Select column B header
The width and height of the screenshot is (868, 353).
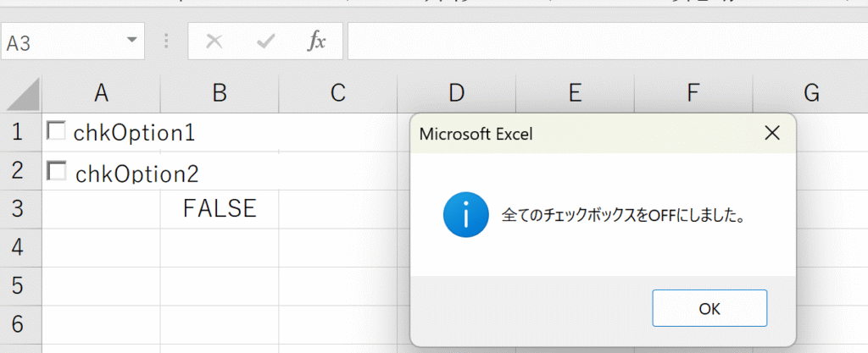pyautogui.click(x=219, y=94)
